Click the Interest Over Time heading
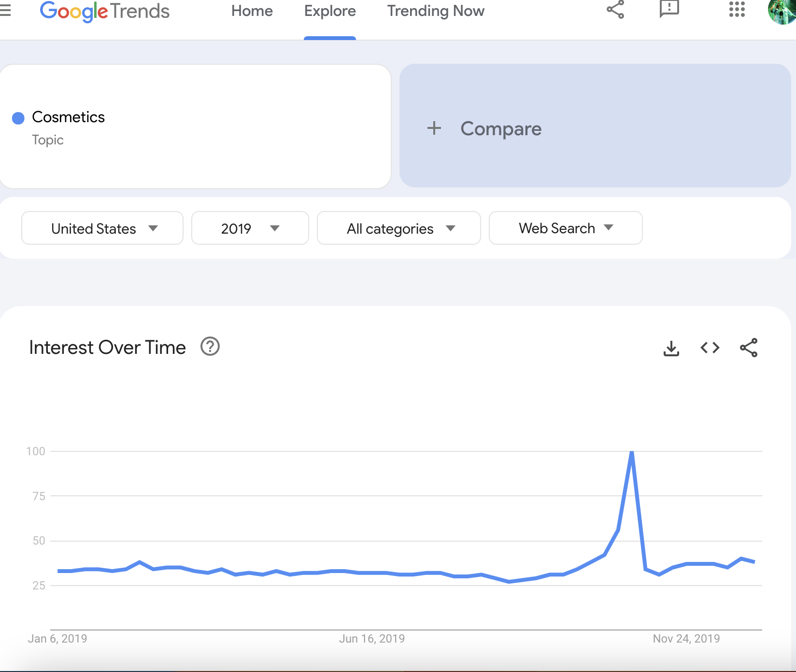Image resolution: width=796 pixels, height=672 pixels. tap(107, 348)
